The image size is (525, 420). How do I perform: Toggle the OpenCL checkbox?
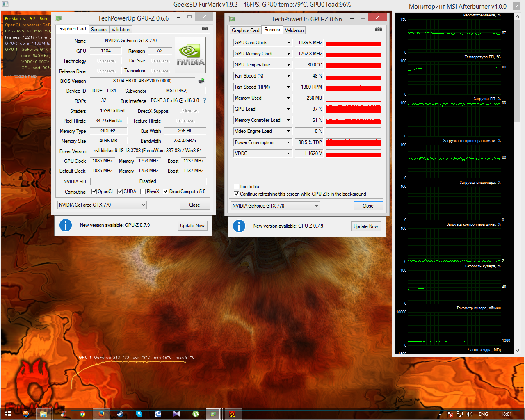tap(94, 192)
